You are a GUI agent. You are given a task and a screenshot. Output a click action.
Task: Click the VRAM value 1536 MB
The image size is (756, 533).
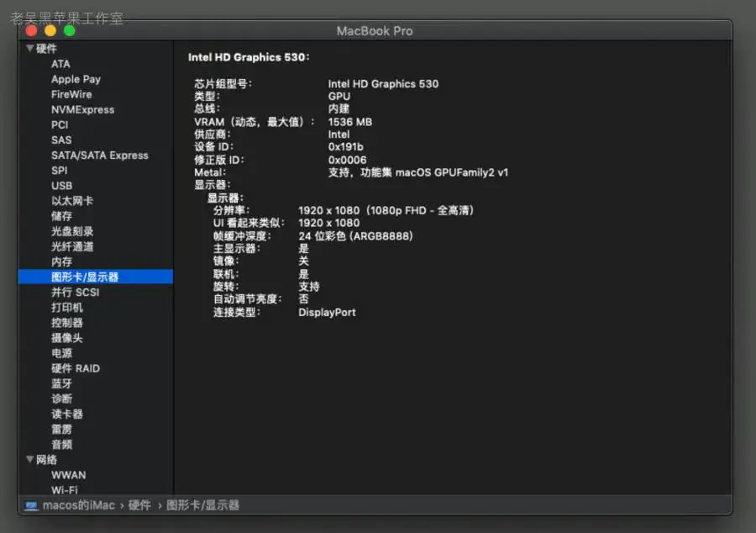coord(350,122)
